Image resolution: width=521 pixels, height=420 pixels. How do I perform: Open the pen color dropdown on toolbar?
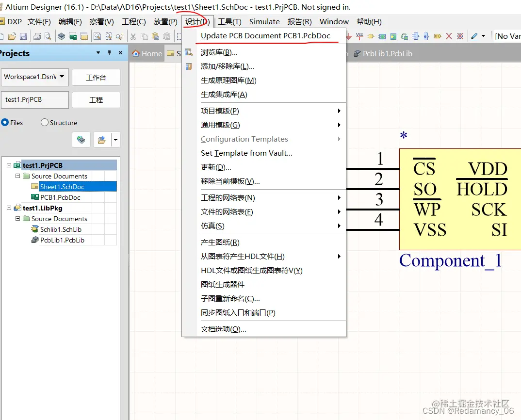pos(482,36)
